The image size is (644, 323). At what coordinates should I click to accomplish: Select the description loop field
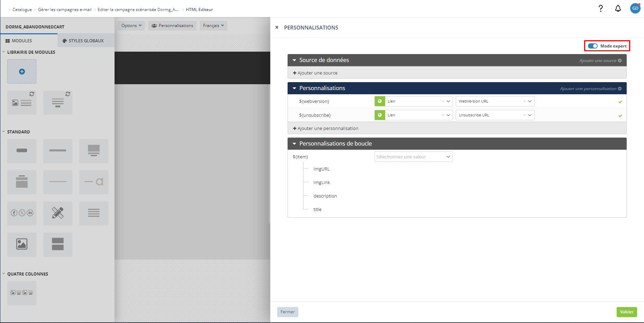325,196
